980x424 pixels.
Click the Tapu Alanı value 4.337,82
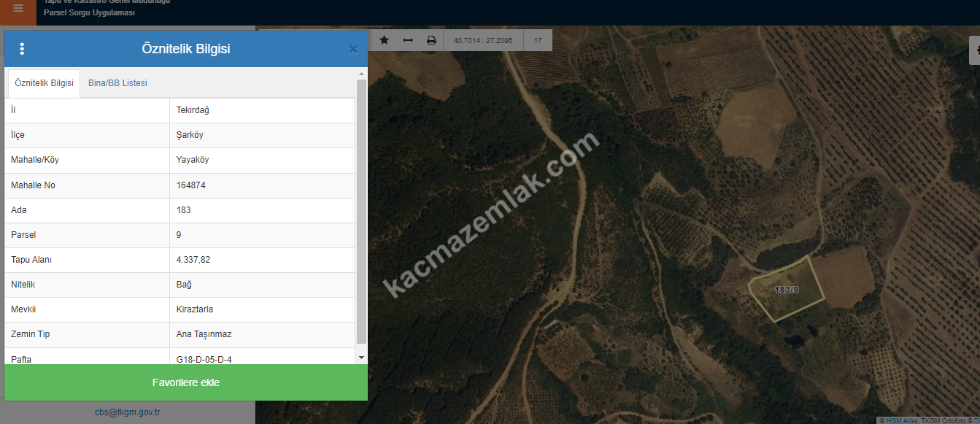click(x=193, y=260)
